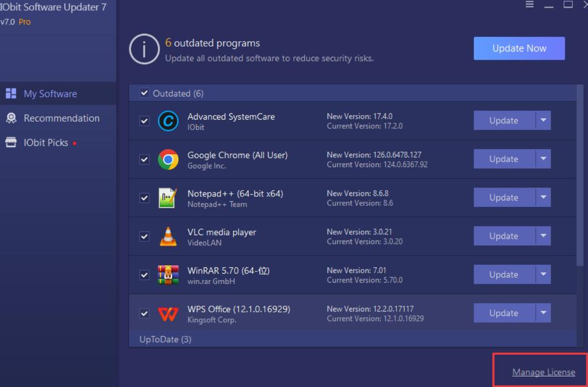The width and height of the screenshot is (588, 387).
Task: Update WPS Office
Action: click(x=504, y=313)
